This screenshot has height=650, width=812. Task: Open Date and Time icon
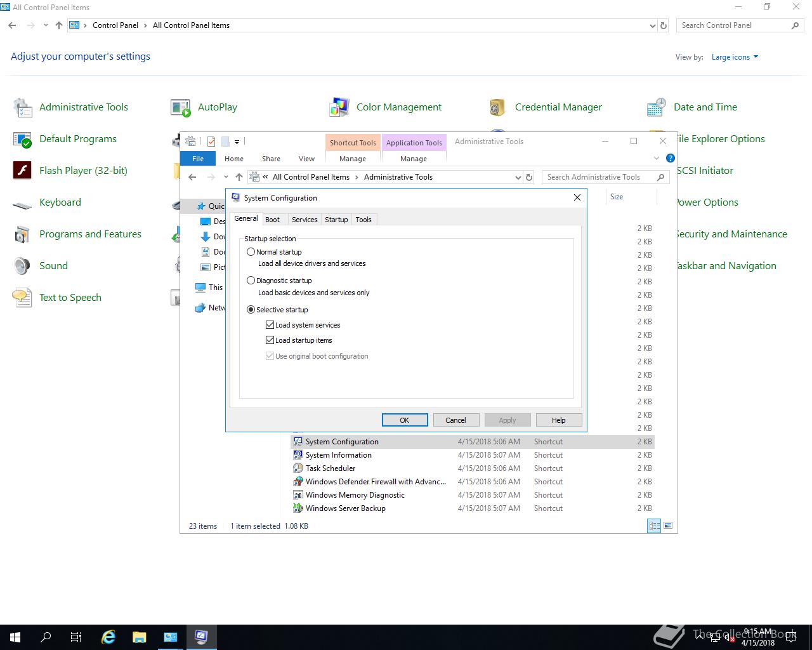pyautogui.click(x=656, y=107)
